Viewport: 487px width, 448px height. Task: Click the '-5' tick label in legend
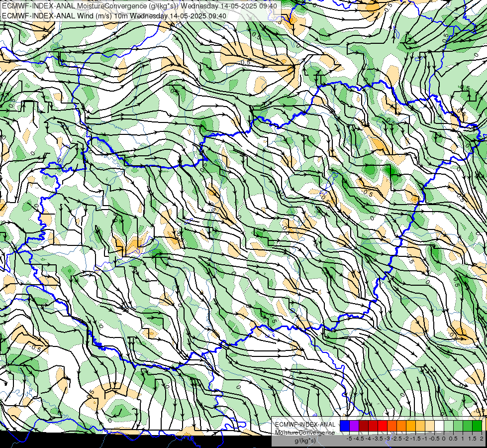click(x=349, y=439)
